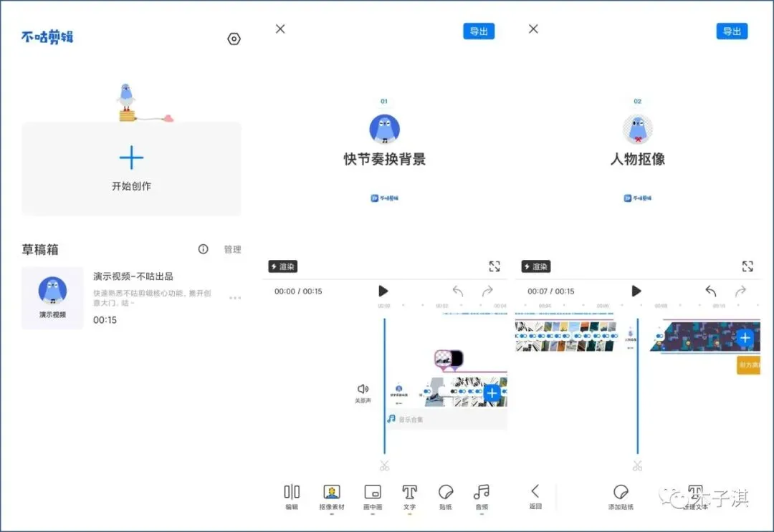
Task: Open the 画中画 tool
Action: (x=373, y=497)
